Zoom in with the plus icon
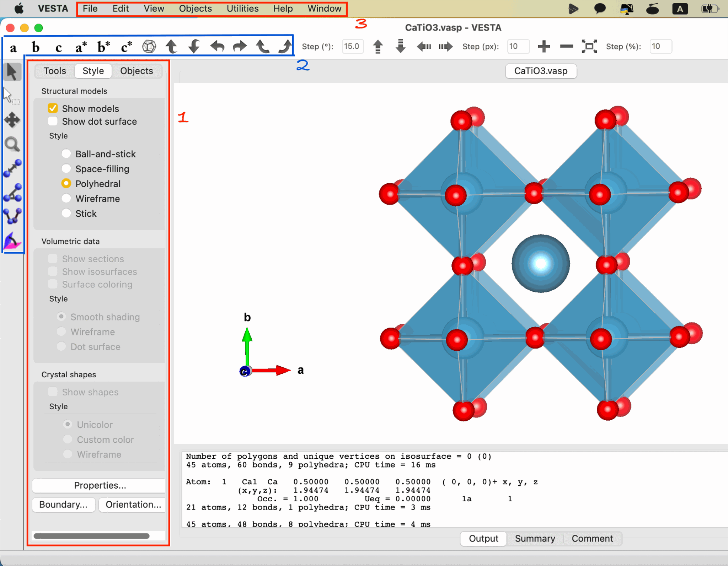The image size is (728, 566). coord(544,47)
